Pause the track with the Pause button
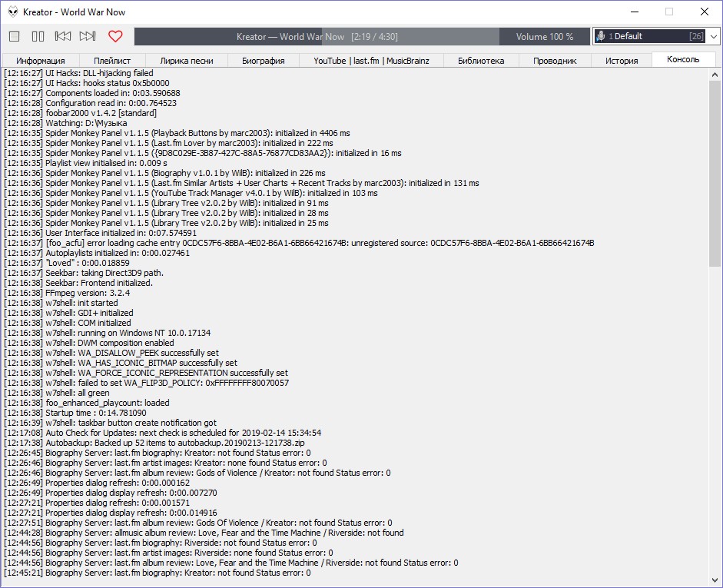723x588 pixels. coord(38,36)
